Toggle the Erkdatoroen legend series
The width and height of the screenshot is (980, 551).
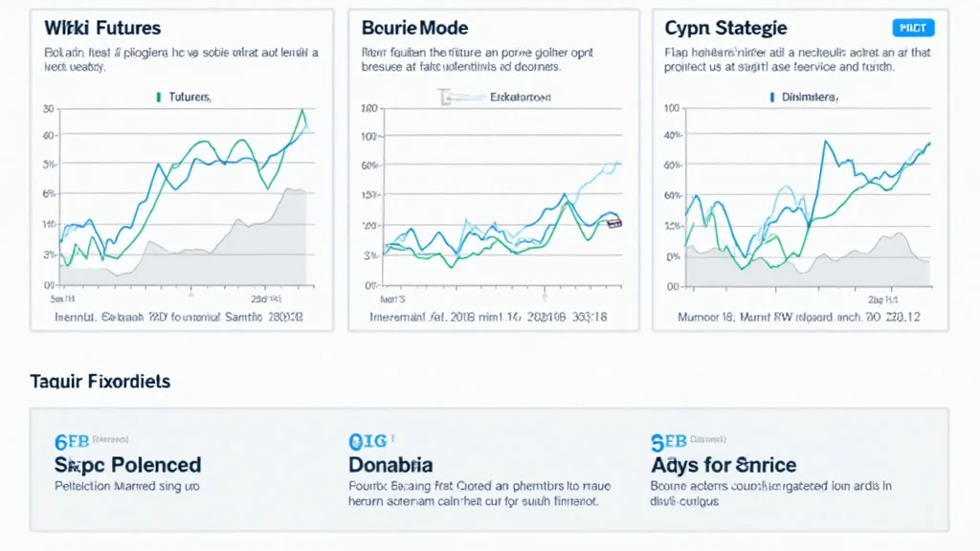coord(520,97)
